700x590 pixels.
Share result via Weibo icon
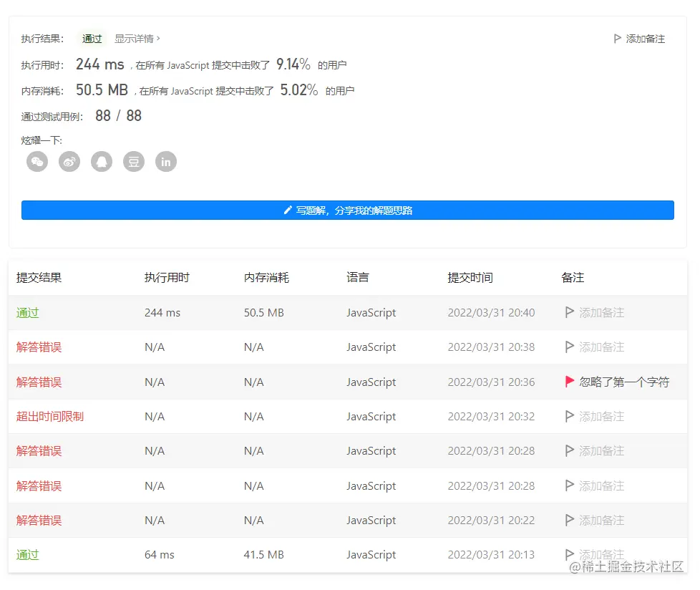click(69, 162)
